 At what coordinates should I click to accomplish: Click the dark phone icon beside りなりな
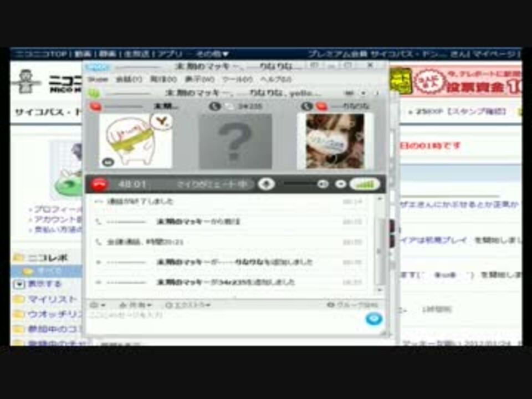pyautogui.click(x=306, y=106)
